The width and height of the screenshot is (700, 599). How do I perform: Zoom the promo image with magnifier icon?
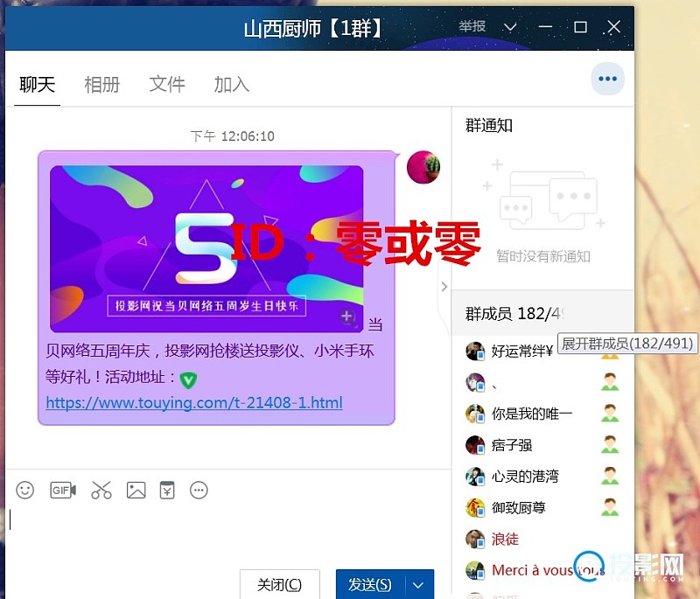347,317
